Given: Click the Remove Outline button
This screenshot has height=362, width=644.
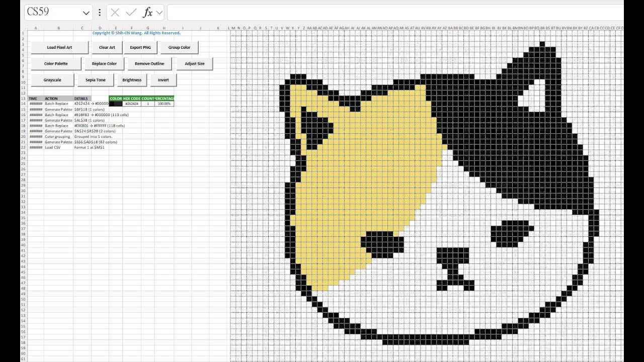Looking at the screenshot, I should point(149,64).
